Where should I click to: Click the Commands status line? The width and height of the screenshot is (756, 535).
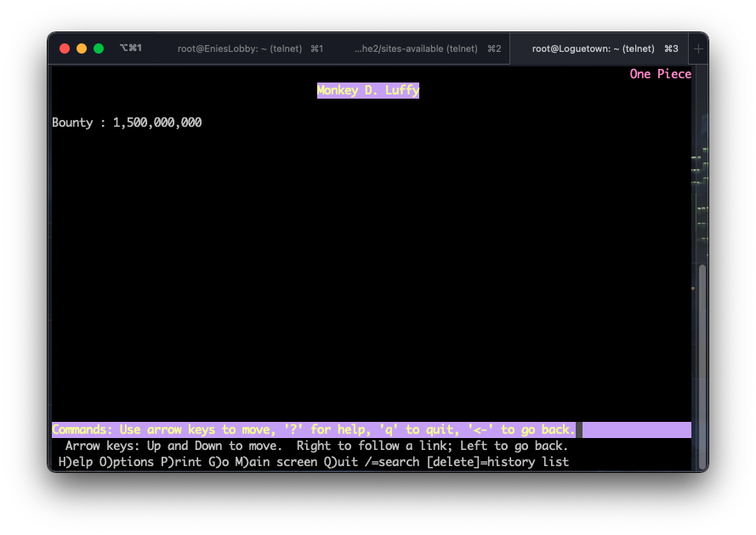tap(372, 430)
